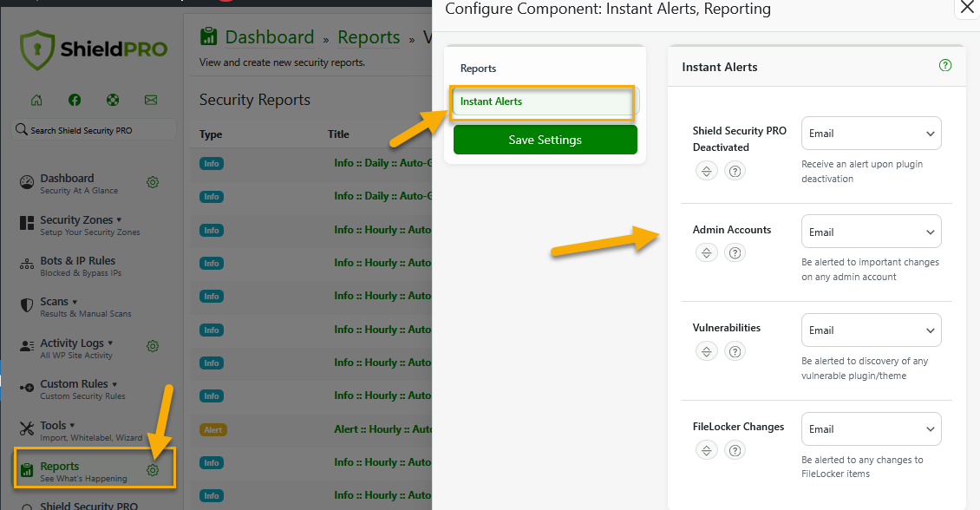
Task: Click the first Info badge in table
Action: [x=212, y=164]
